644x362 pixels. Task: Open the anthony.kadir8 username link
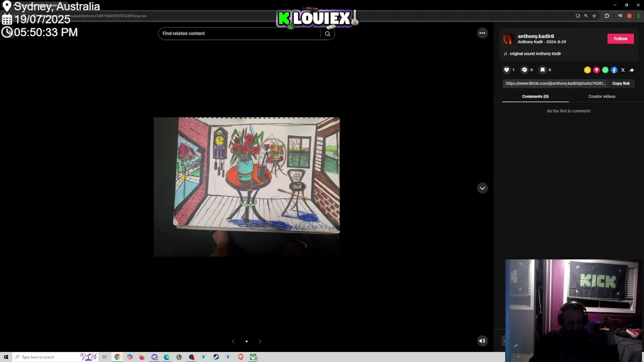click(x=536, y=36)
